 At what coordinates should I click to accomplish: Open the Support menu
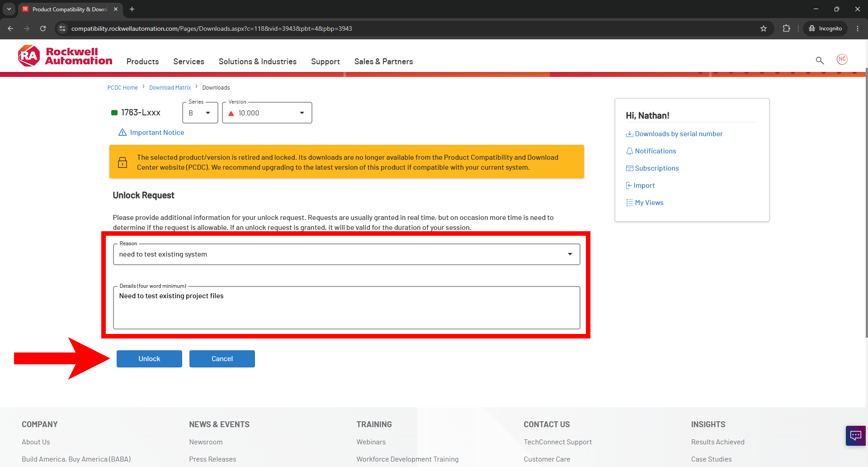pyautogui.click(x=325, y=62)
